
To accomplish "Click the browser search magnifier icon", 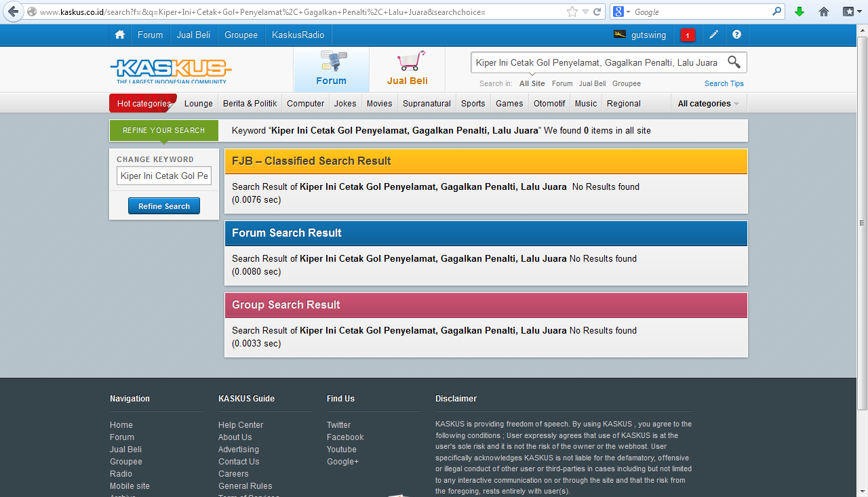I will [x=777, y=12].
